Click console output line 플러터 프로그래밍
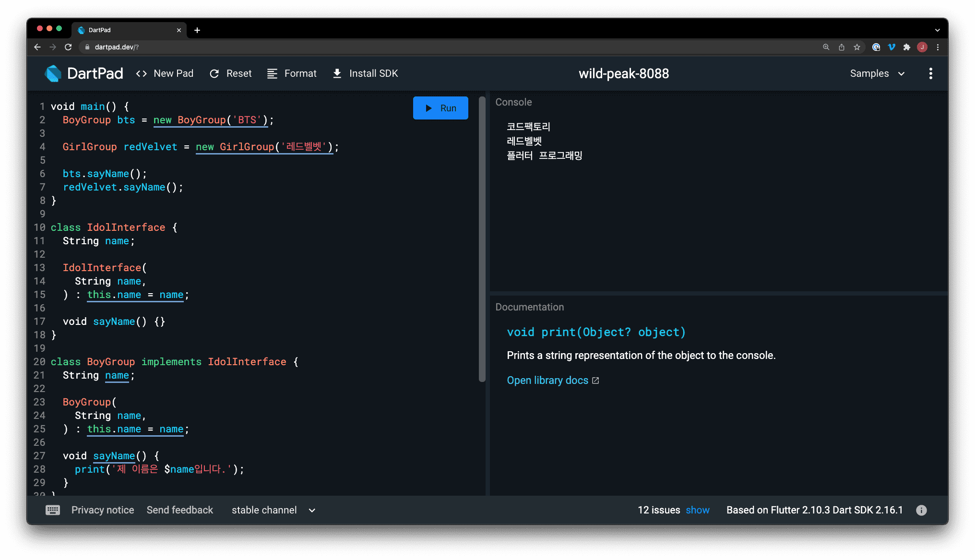The width and height of the screenshot is (975, 560). [545, 155]
